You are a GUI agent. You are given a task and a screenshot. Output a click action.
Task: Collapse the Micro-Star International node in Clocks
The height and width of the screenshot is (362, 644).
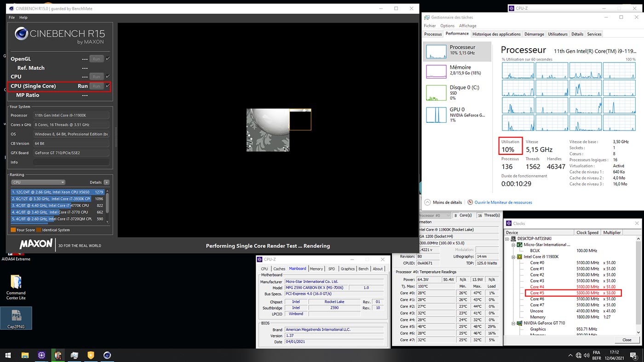(x=513, y=245)
